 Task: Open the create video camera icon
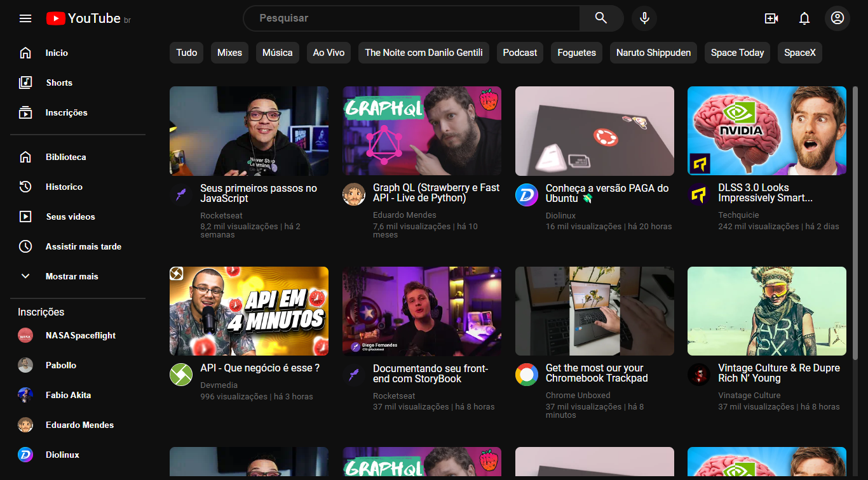pos(771,18)
